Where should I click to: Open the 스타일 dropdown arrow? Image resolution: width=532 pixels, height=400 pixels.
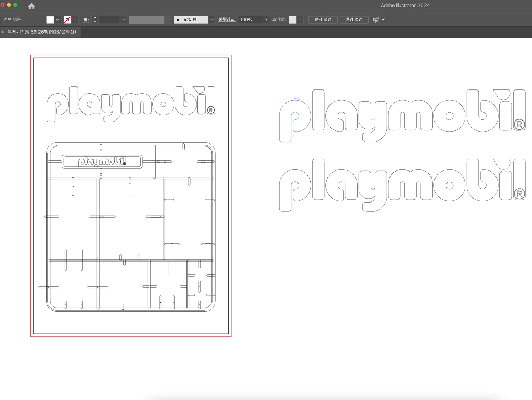pyautogui.click(x=300, y=20)
